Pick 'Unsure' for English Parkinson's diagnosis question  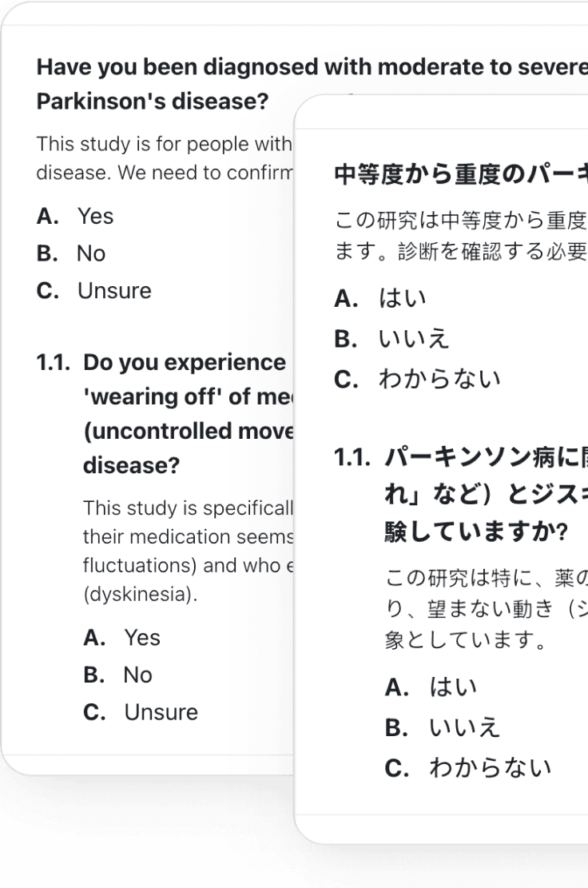113,291
